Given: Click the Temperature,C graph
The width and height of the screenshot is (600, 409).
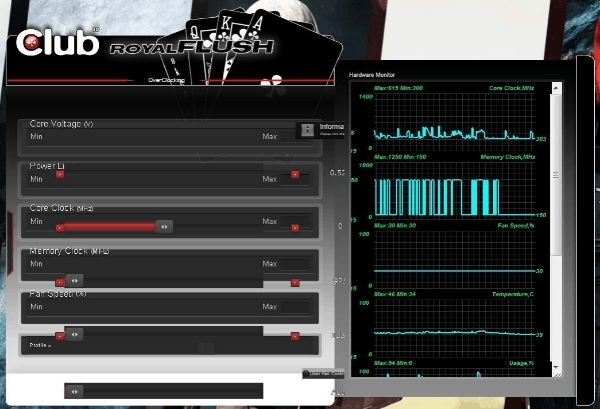Looking at the screenshot, I should (454, 328).
